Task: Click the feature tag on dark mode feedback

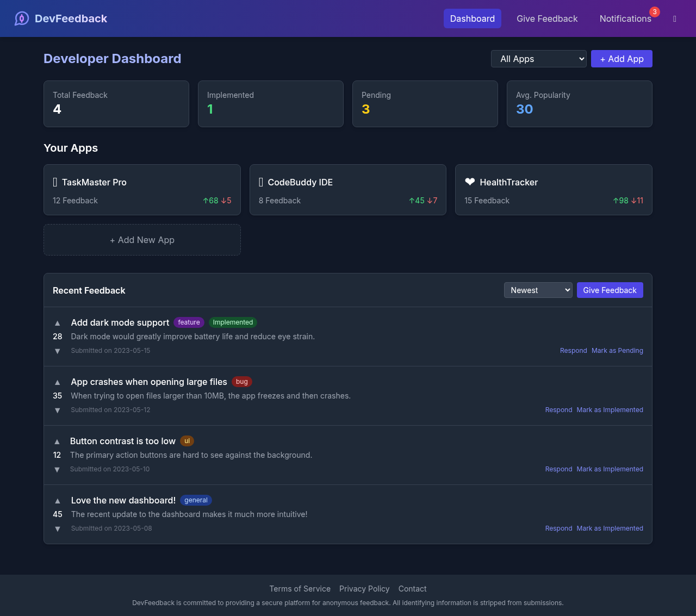Action: (189, 322)
